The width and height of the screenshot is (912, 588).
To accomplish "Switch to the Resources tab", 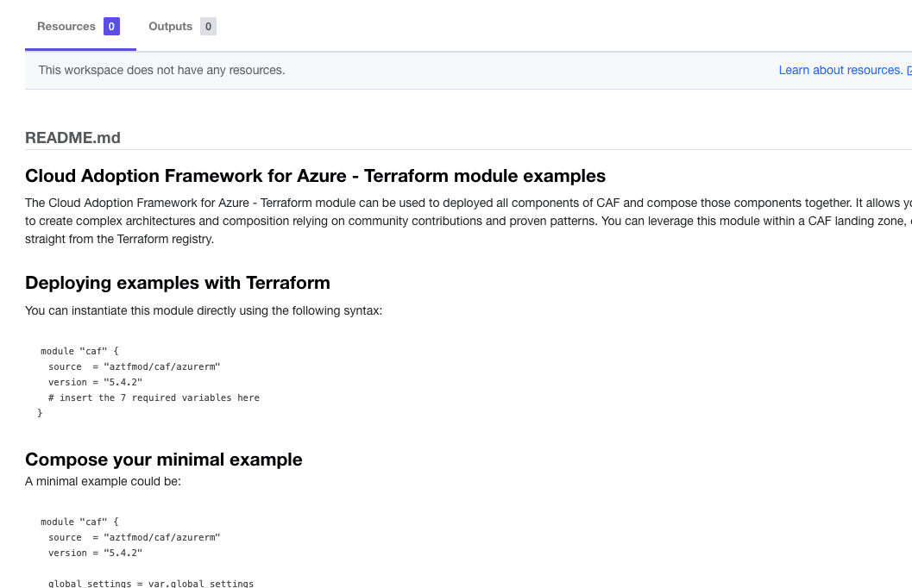I will click(66, 27).
